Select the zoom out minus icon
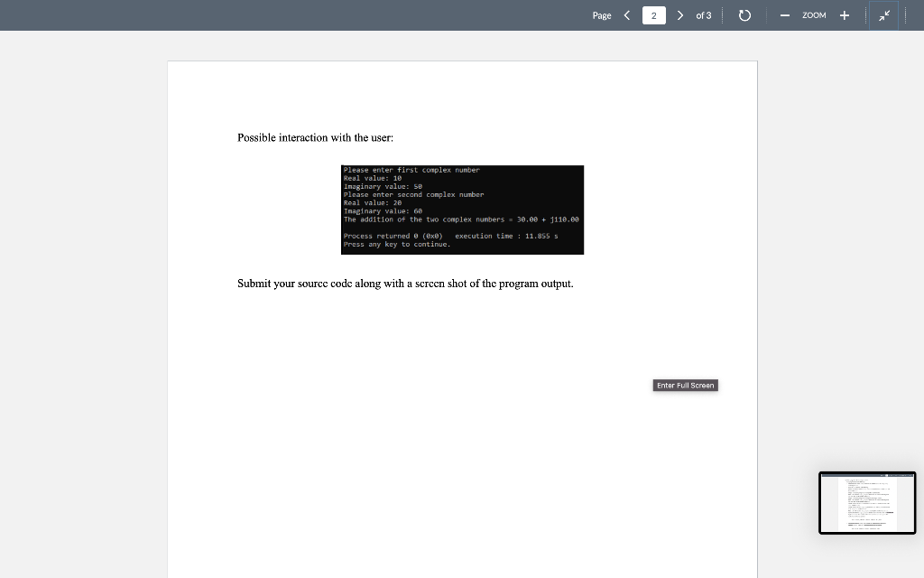The image size is (924, 578). [783, 15]
